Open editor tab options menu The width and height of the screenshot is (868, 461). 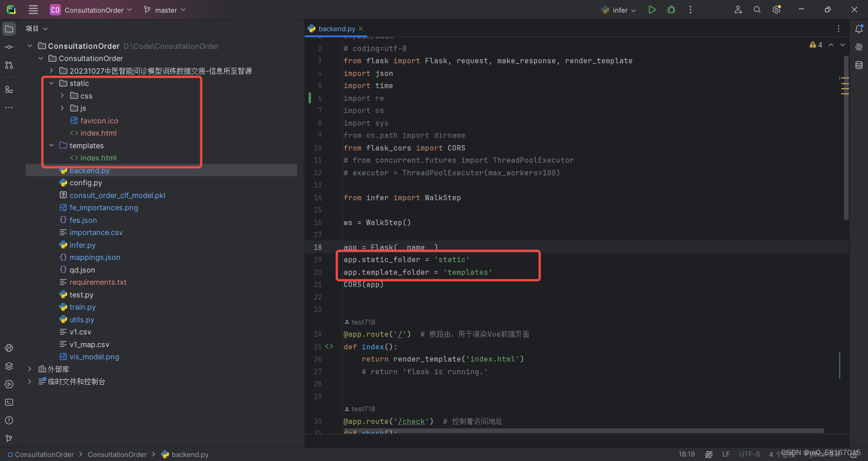pos(839,28)
